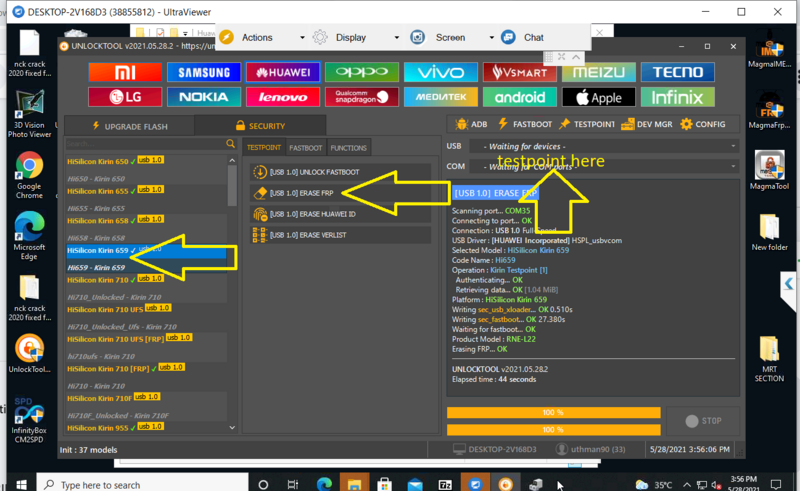800x491 pixels.
Task: Select the Huawei brand tile
Action: (283, 72)
